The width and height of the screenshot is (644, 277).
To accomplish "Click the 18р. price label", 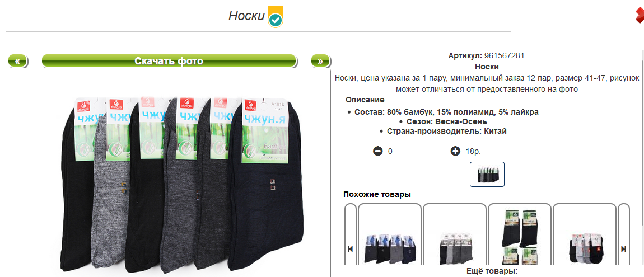I will (x=473, y=152).
